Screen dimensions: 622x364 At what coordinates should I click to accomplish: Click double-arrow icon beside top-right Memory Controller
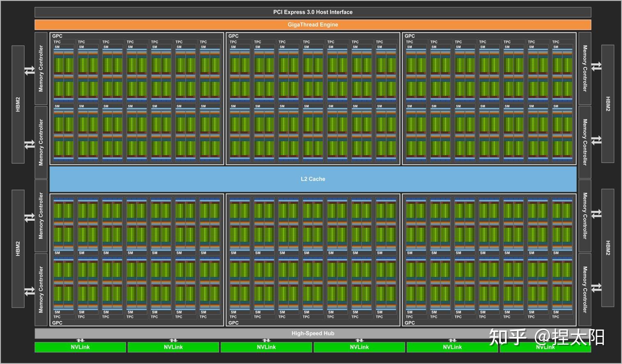pyautogui.click(x=597, y=66)
